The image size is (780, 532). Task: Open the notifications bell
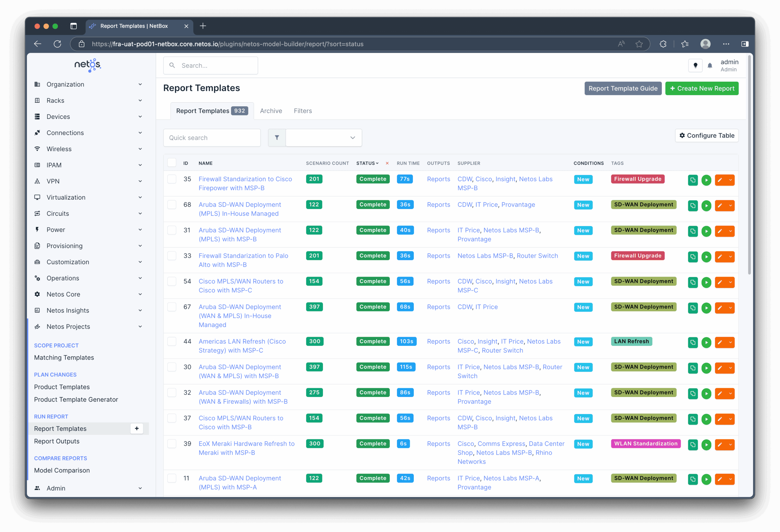pos(710,66)
